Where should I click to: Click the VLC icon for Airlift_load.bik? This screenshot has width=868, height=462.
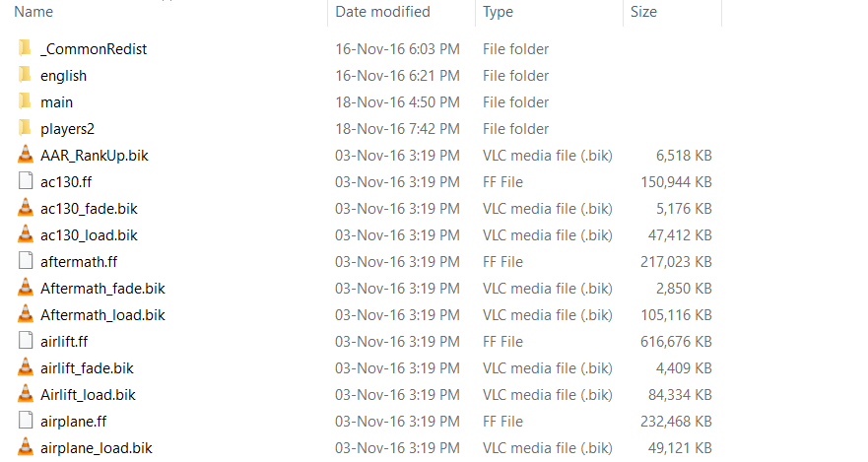click(26, 395)
